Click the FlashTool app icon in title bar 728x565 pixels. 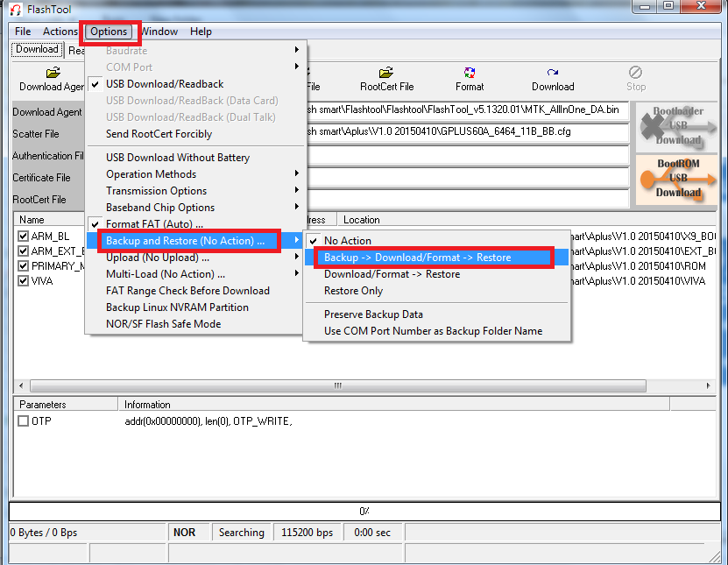point(16,10)
